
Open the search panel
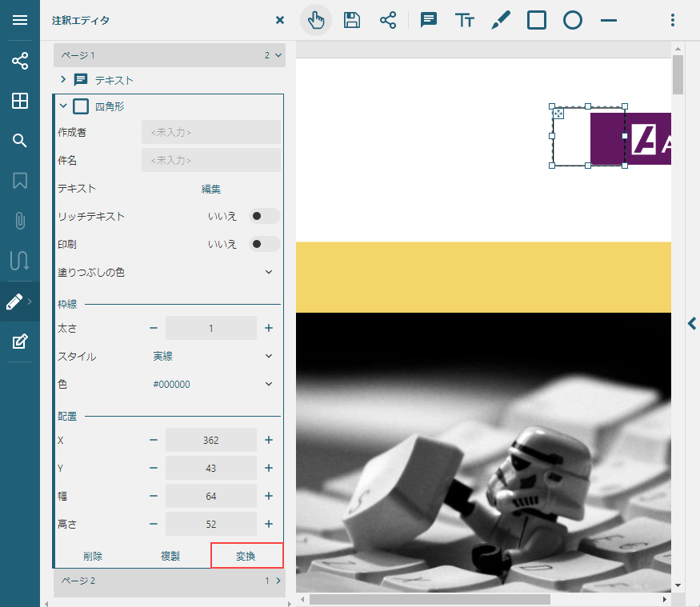[20, 141]
